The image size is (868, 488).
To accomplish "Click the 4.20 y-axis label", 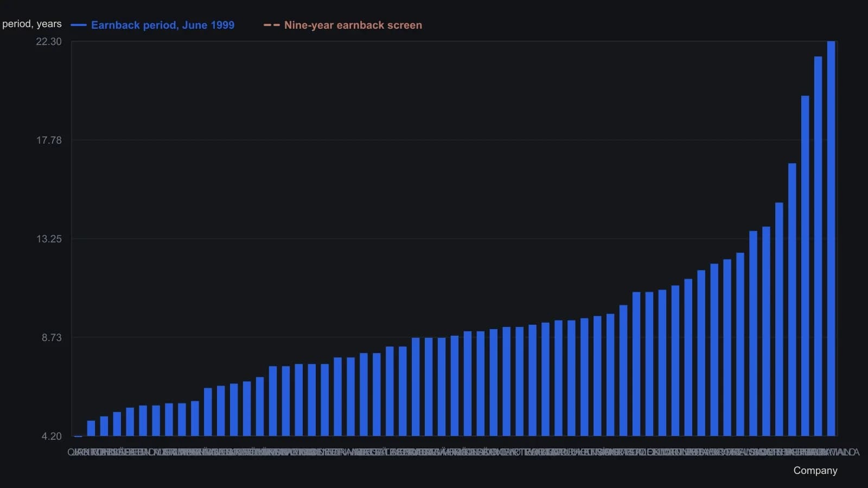I will (52, 436).
